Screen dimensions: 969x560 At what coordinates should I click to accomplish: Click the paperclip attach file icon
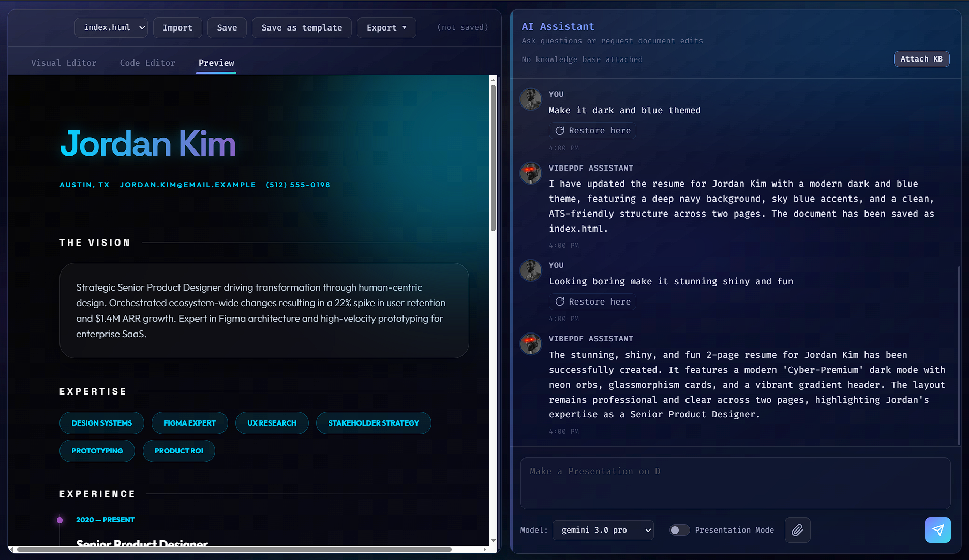(797, 530)
